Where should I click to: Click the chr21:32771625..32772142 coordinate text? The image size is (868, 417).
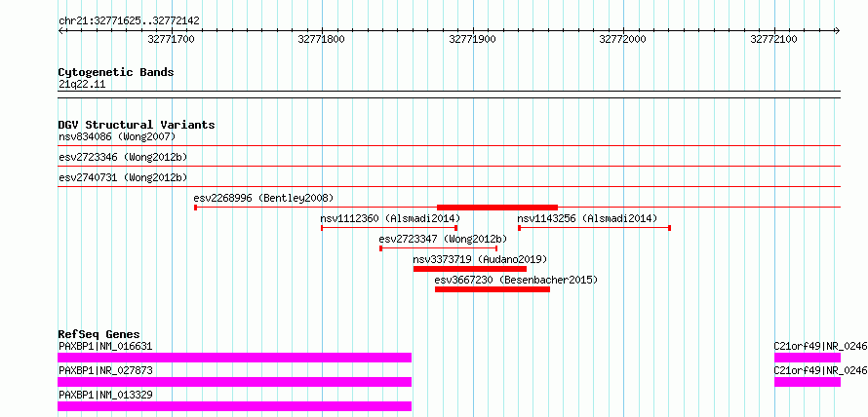pos(129,21)
